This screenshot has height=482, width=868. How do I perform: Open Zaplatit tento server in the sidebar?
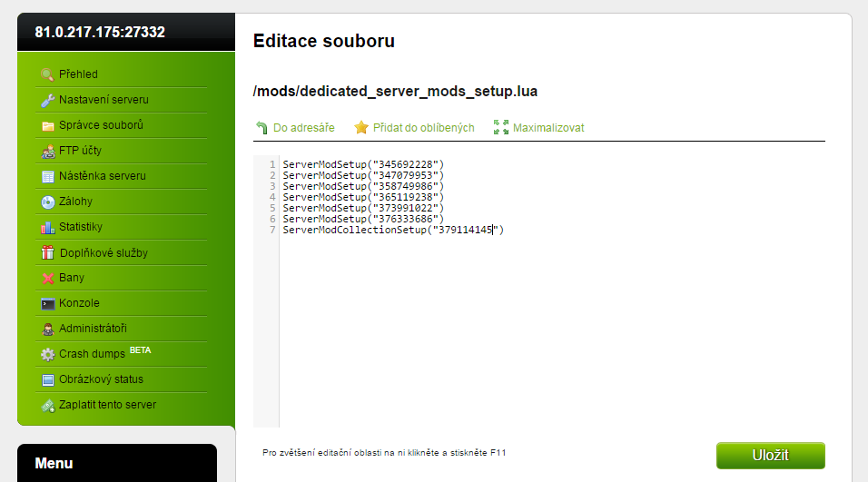coord(107,405)
